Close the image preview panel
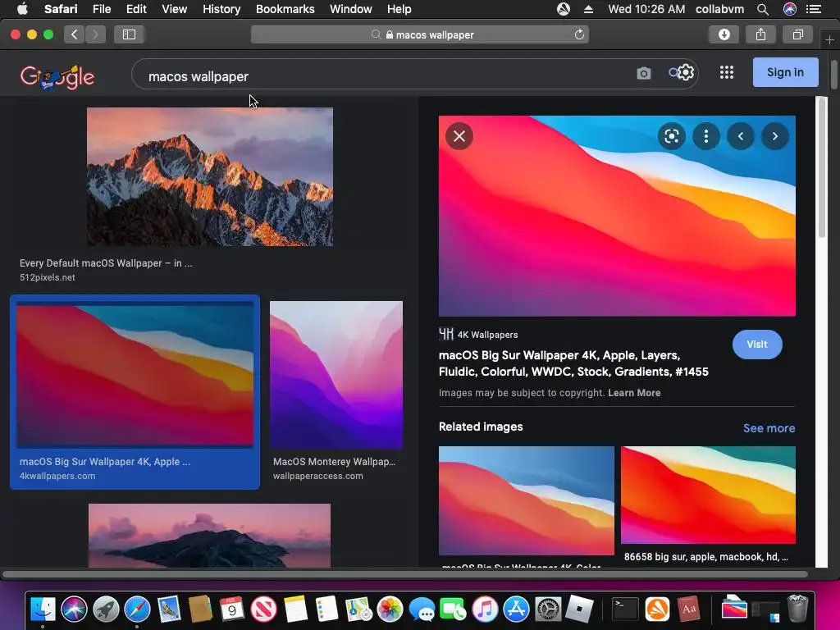This screenshot has width=840, height=630. click(459, 136)
